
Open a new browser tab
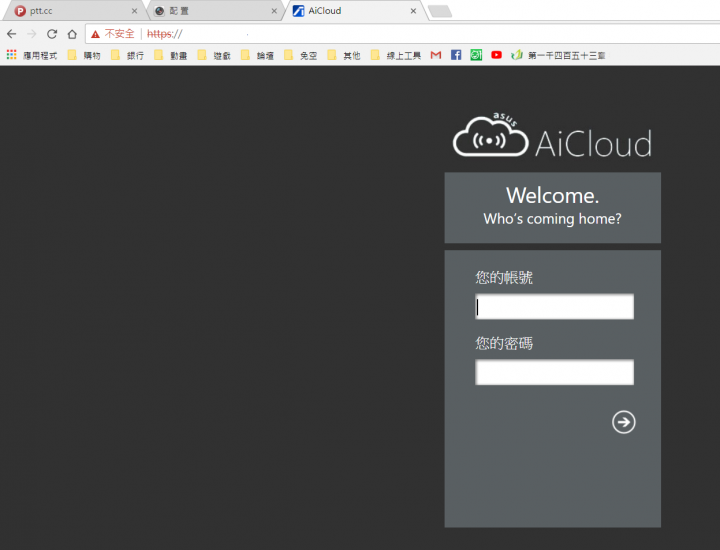pos(440,11)
